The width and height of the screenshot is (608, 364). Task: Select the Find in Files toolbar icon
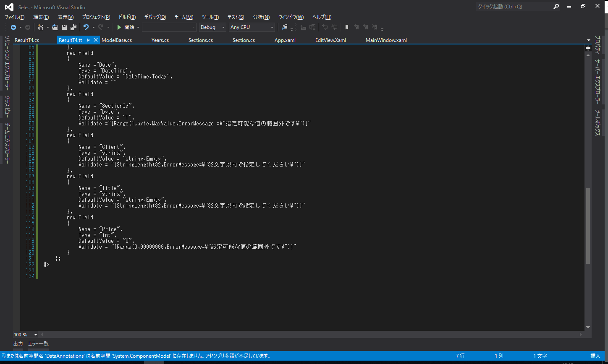click(284, 27)
